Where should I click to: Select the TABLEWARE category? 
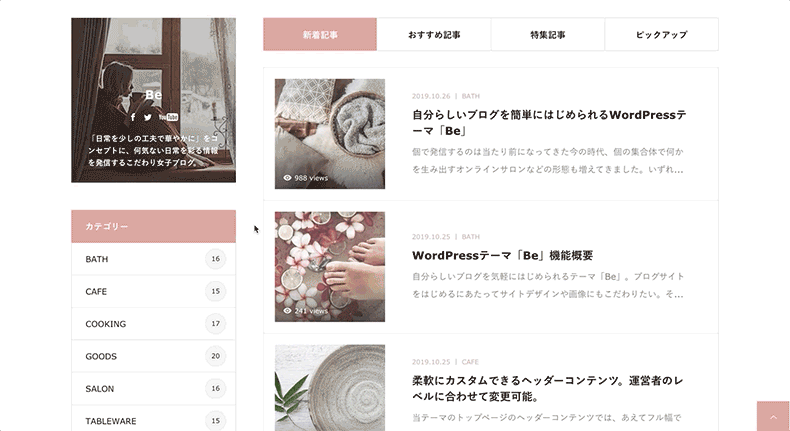coord(154,421)
